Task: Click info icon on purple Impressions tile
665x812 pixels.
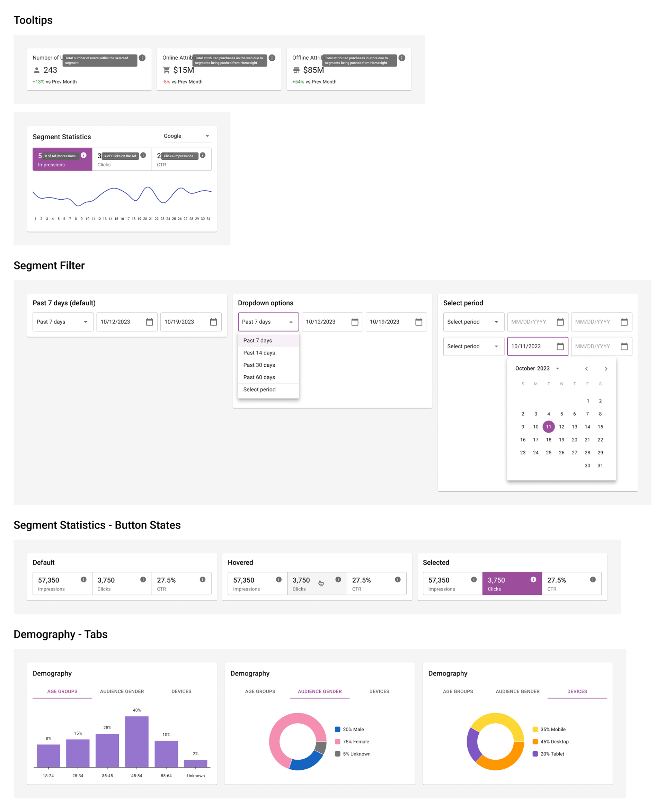Action: (83, 155)
